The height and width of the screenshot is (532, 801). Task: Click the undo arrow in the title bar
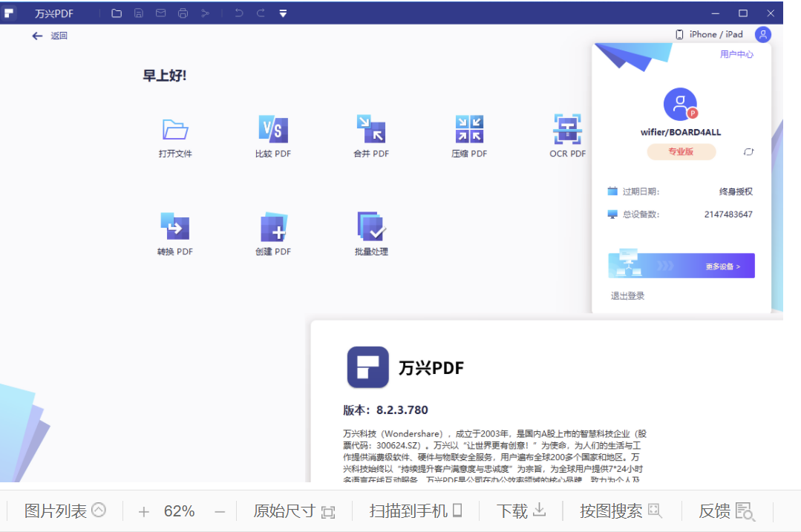click(238, 13)
